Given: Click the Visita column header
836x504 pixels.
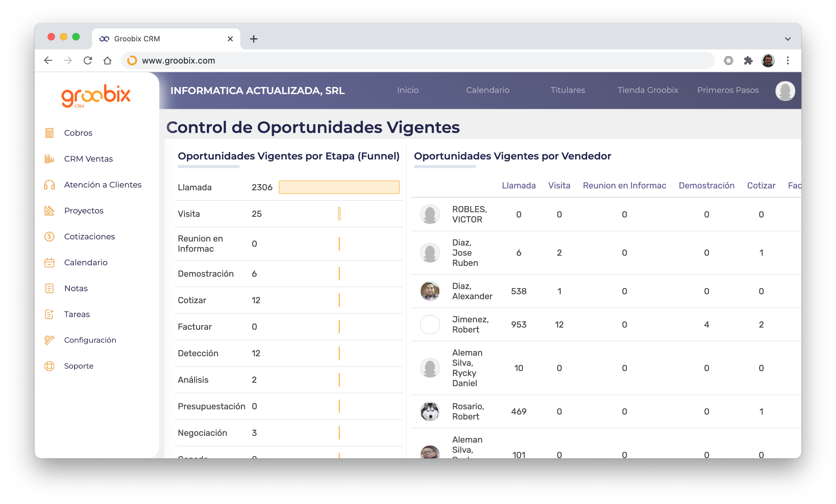Looking at the screenshot, I should [559, 185].
